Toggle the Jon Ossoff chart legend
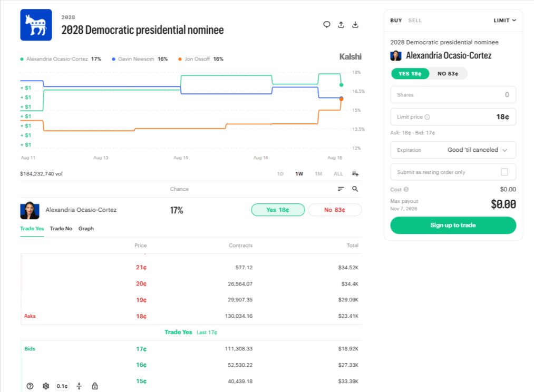534x392 pixels. tap(201, 59)
